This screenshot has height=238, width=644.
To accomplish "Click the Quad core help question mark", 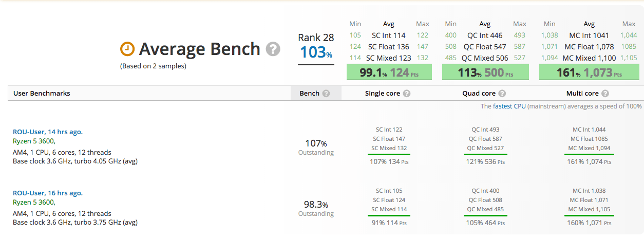I will [502, 94].
